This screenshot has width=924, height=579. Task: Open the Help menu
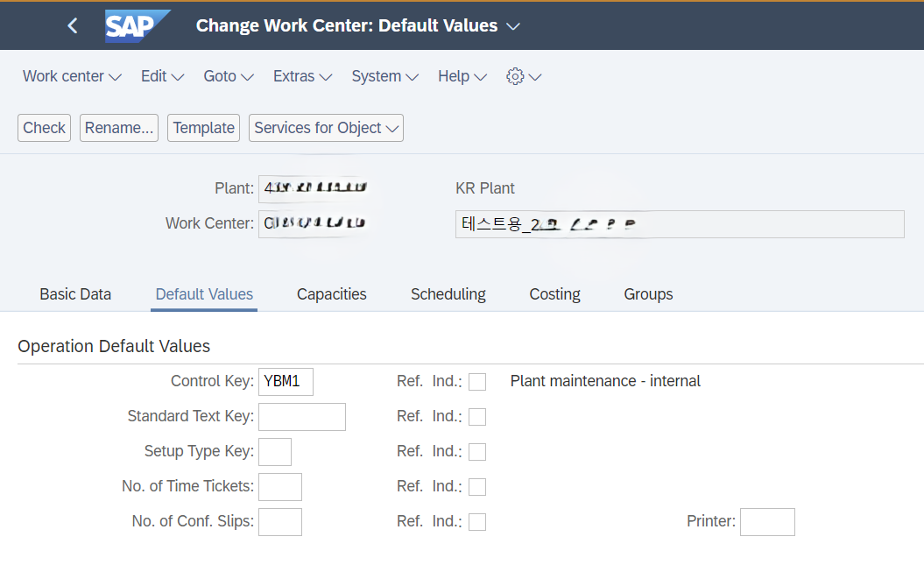click(x=462, y=77)
